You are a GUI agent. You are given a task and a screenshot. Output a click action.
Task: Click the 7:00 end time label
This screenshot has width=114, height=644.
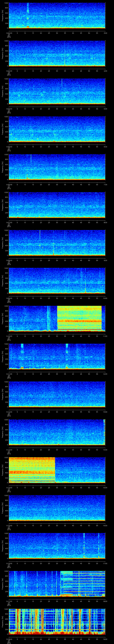click(105, 185)
